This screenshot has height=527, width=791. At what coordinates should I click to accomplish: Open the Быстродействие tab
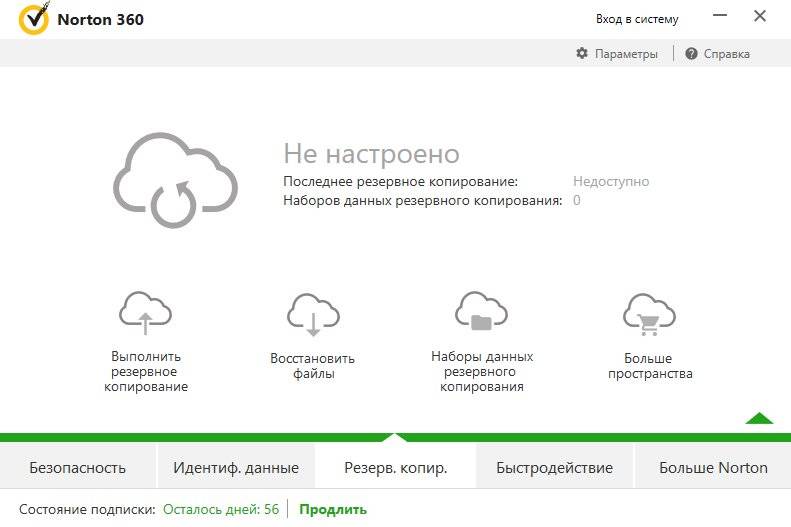[x=554, y=467]
